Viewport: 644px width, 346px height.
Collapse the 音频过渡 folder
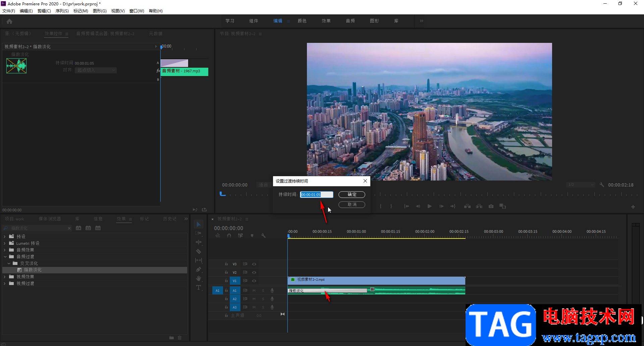coord(5,257)
